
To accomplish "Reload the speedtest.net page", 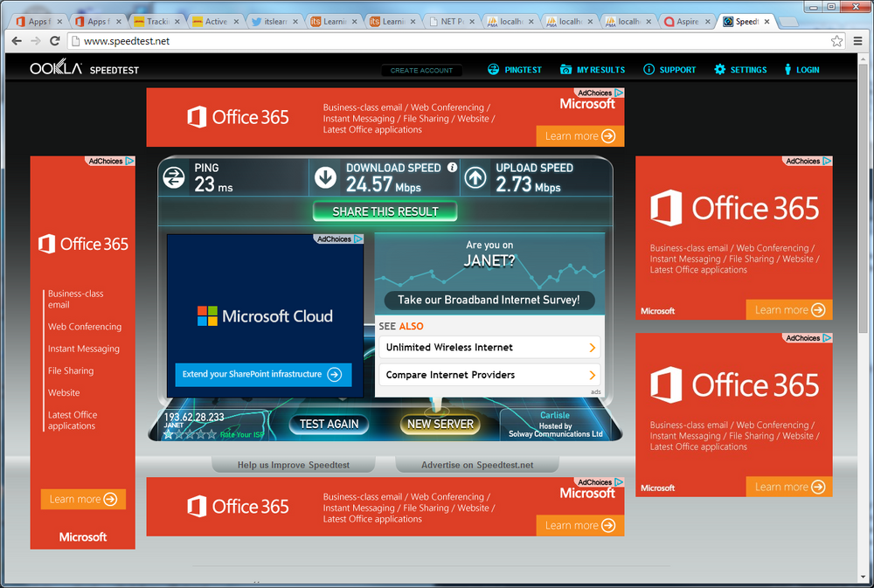I will (54, 41).
